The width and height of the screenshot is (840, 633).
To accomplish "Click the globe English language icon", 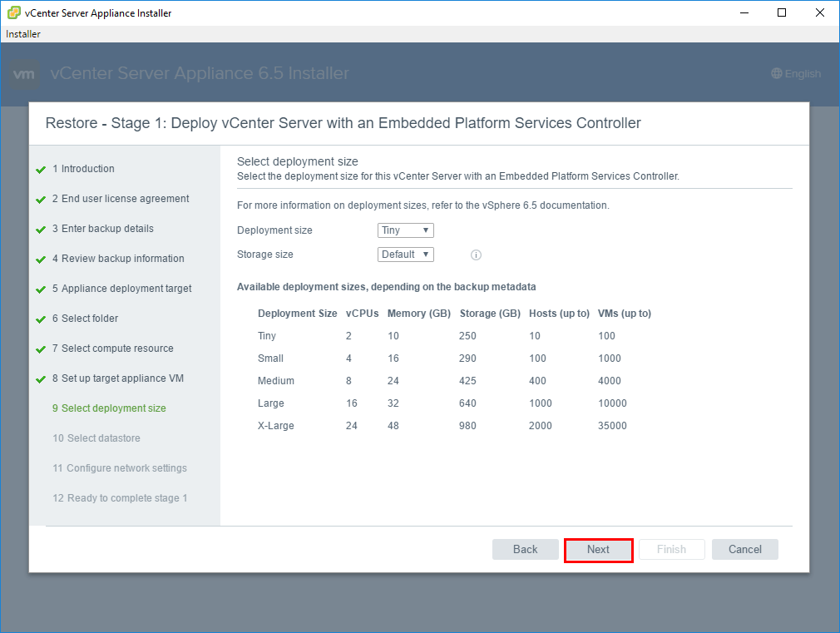I will (x=776, y=73).
